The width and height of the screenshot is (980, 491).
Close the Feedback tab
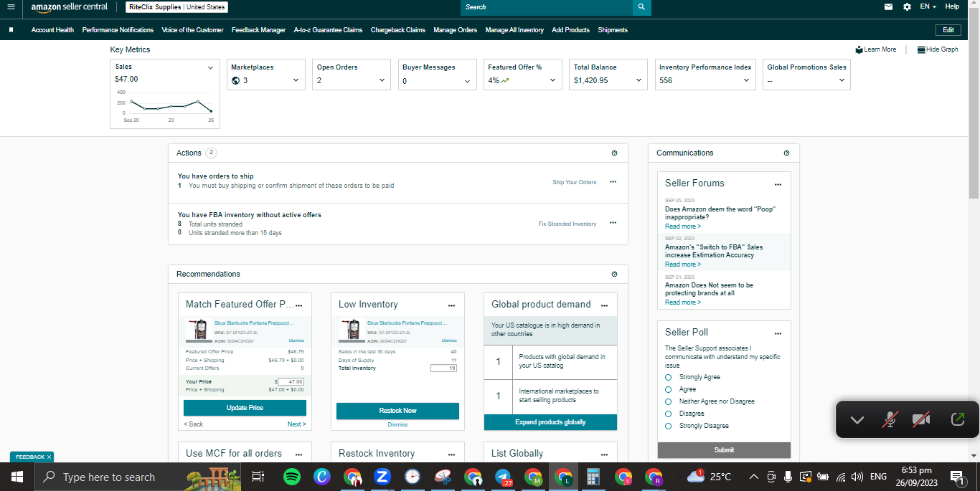pos(50,457)
